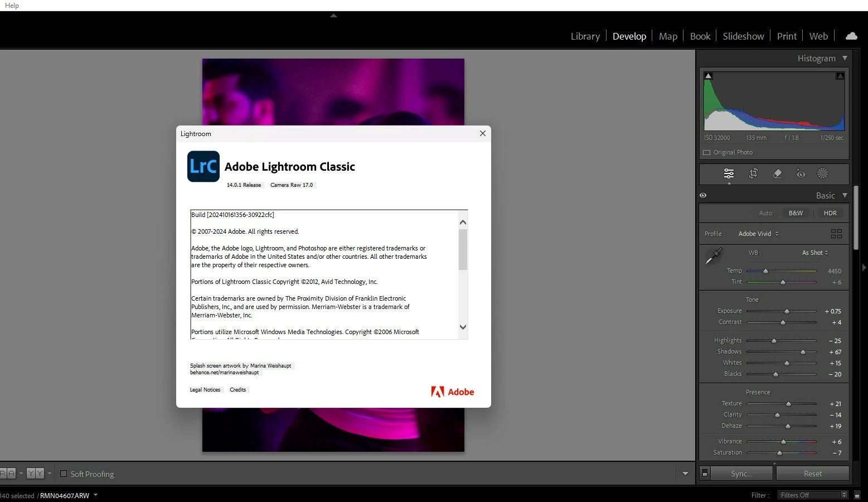Open the Adobe Vivid profile dropdown
The width and height of the screenshot is (868, 502).
click(x=758, y=234)
